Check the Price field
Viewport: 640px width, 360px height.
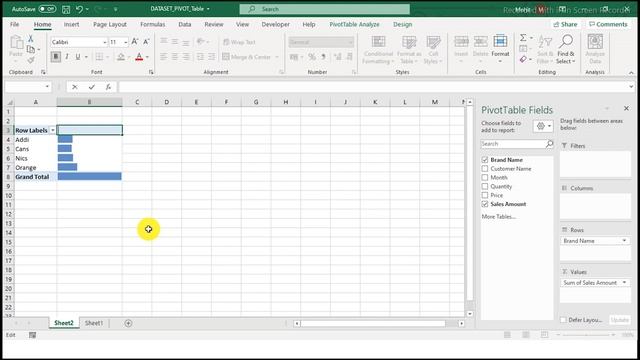[484, 195]
